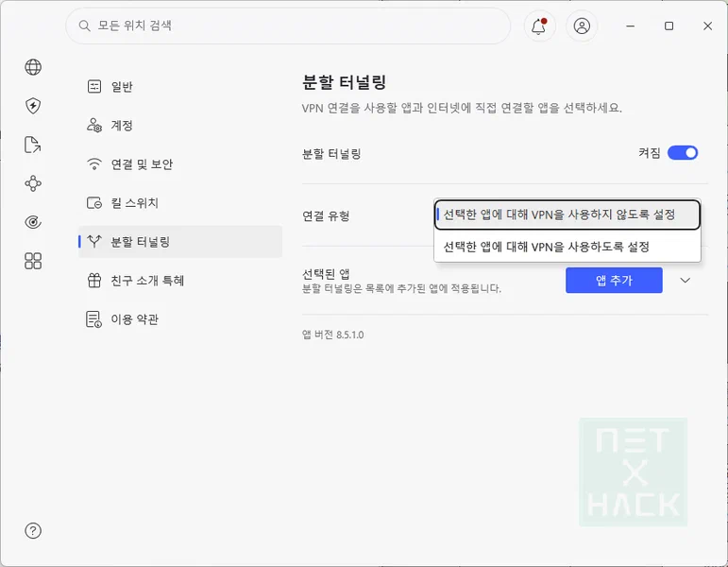Expand the 선택된 앱 chevron arrow
This screenshot has height=567, width=728.
coord(686,281)
